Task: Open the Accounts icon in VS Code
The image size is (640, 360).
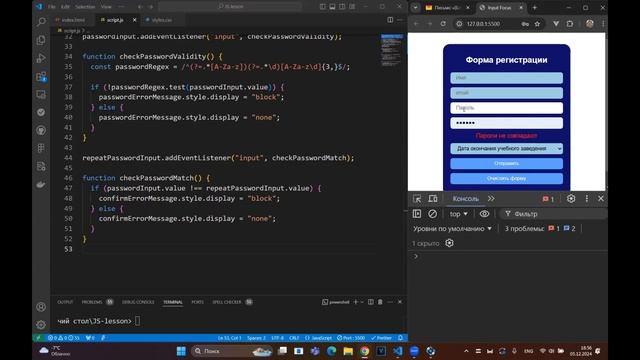Action: click(41, 307)
